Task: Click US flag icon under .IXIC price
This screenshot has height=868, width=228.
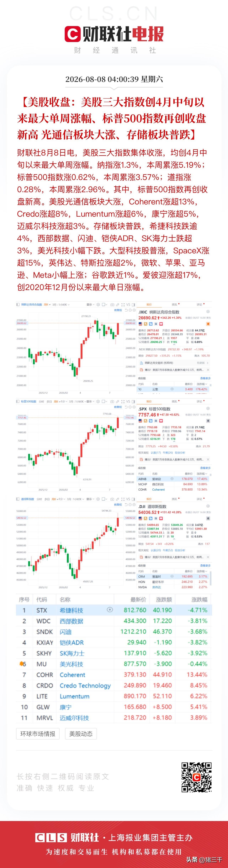Action: pyautogui.click(x=140, y=324)
